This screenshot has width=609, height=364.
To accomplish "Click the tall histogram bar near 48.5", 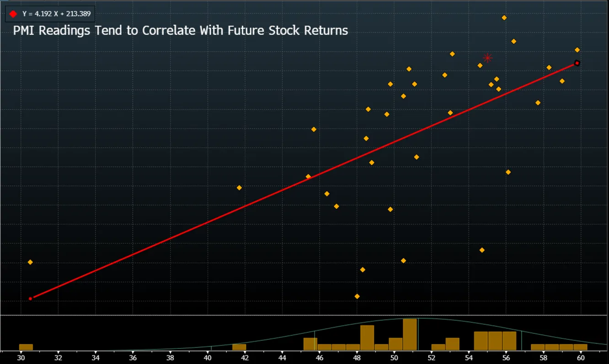I will click(367, 338).
